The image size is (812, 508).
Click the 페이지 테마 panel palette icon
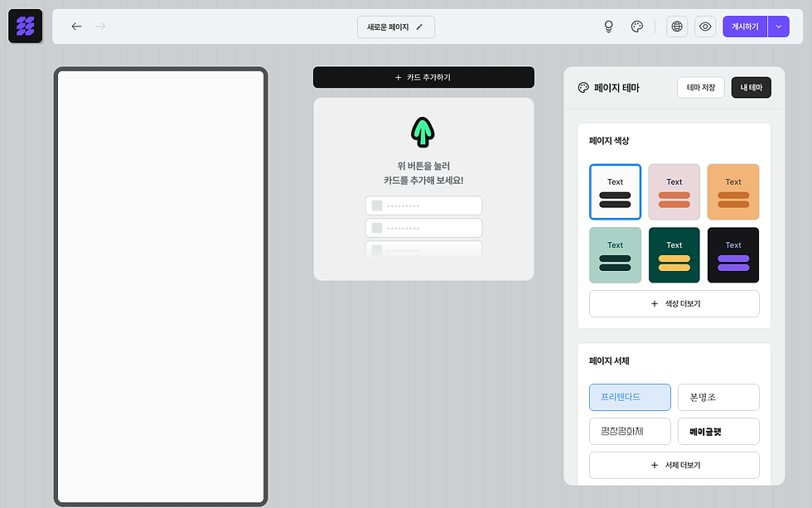(583, 88)
